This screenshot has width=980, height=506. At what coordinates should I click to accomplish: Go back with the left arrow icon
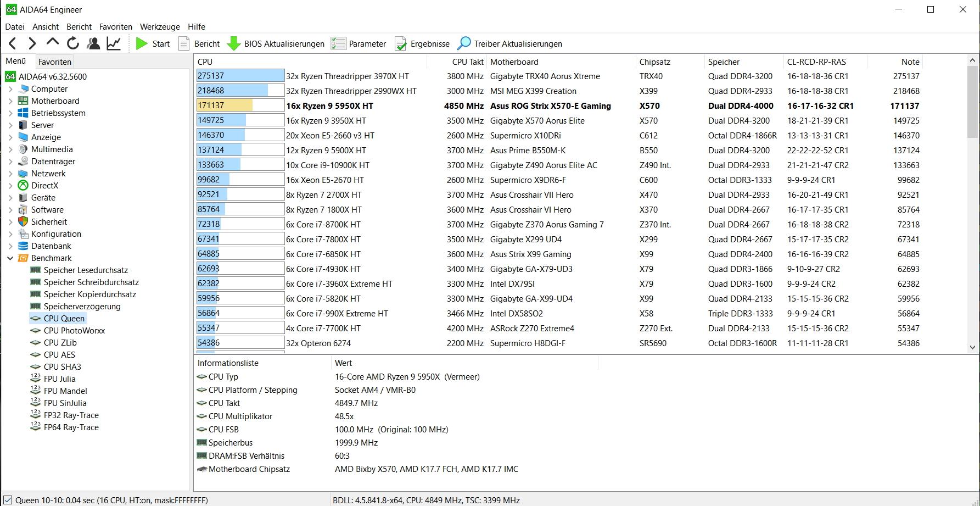click(13, 43)
